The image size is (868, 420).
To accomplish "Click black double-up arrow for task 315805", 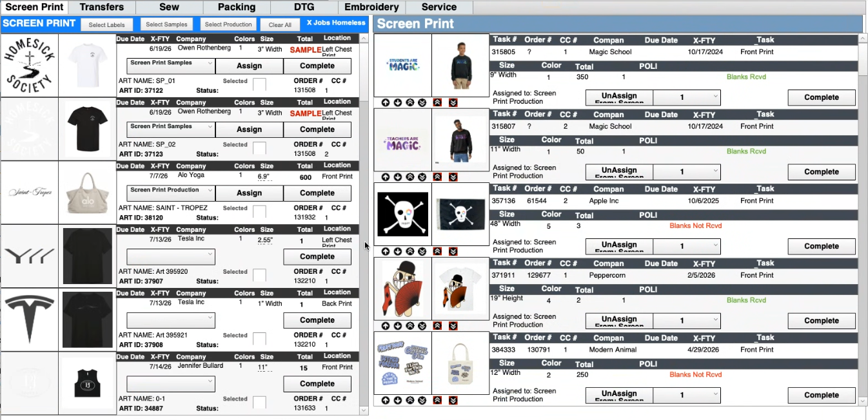I will [409, 102].
